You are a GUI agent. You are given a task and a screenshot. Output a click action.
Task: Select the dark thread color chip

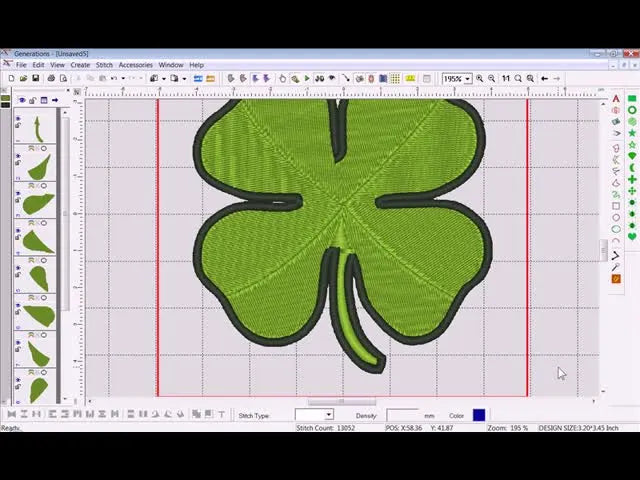[x=5, y=105]
